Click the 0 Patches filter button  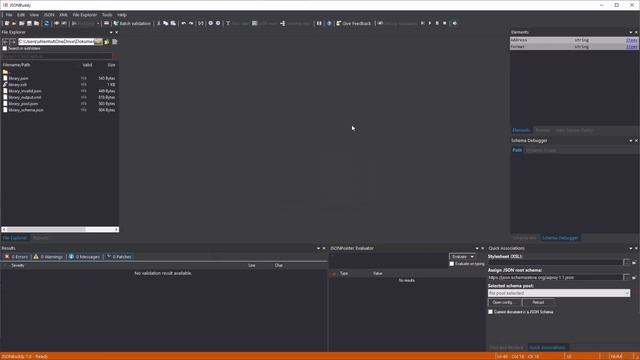click(x=119, y=257)
